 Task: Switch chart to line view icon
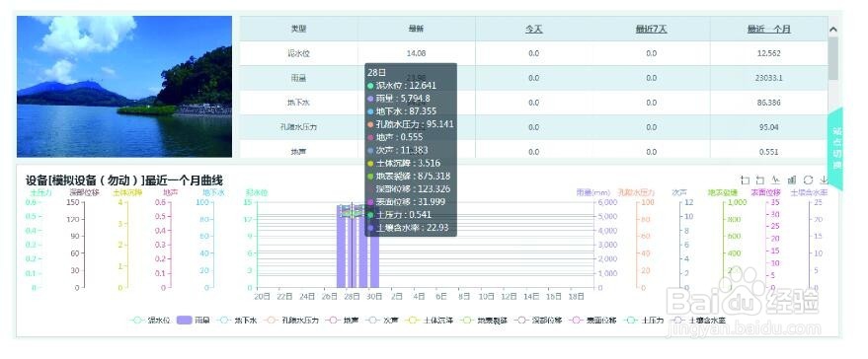tap(776, 180)
